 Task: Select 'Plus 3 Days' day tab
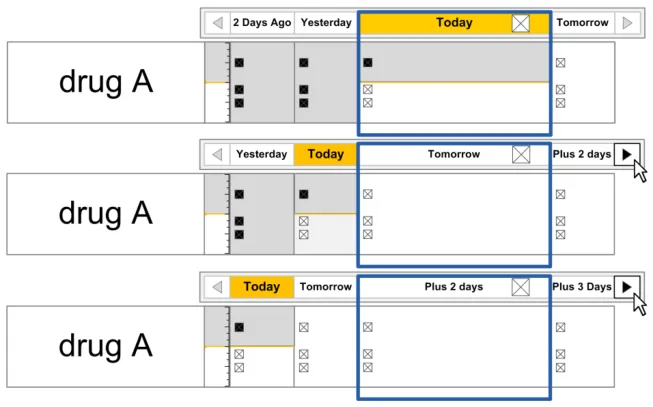[581, 287]
